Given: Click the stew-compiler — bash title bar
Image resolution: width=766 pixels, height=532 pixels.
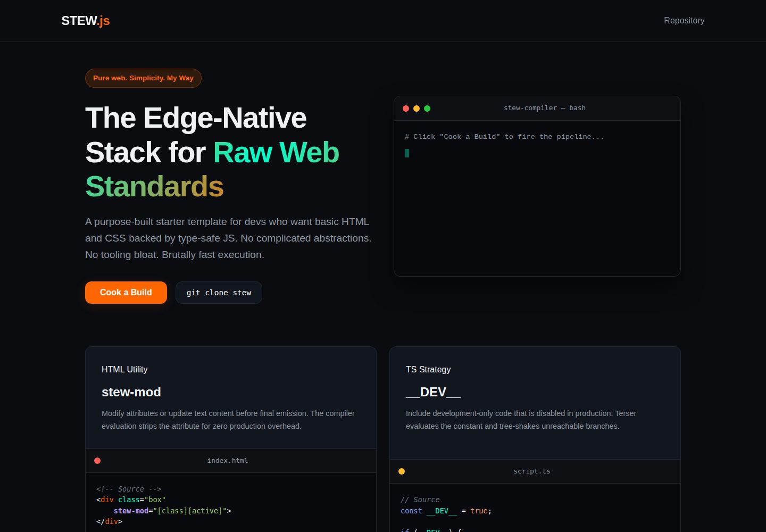Looking at the screenshot, I should point(537,109).
